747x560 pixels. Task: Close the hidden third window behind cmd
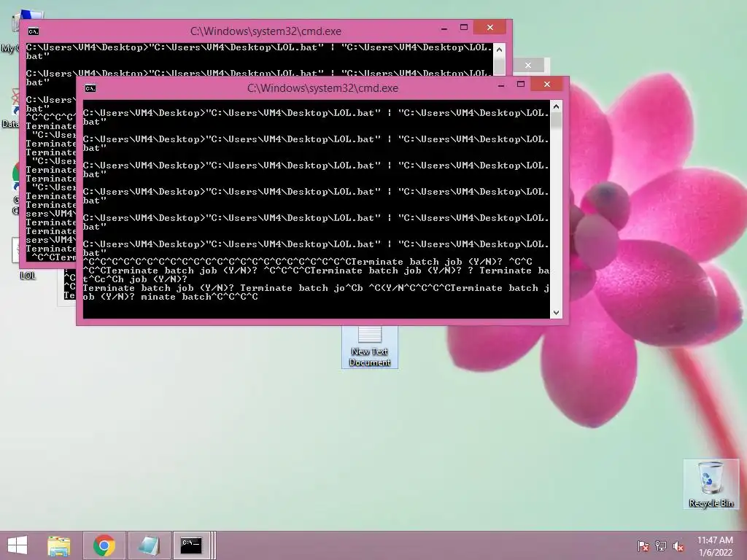pos(528,65)
